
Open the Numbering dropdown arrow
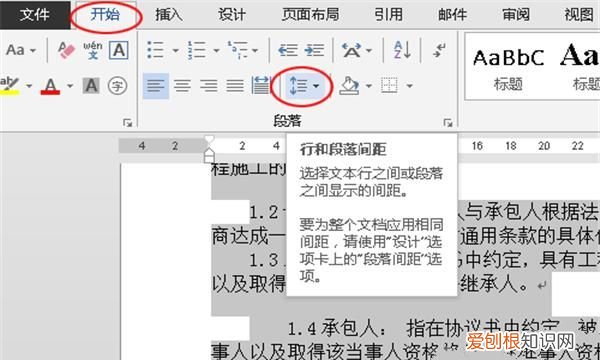point(216,50)
